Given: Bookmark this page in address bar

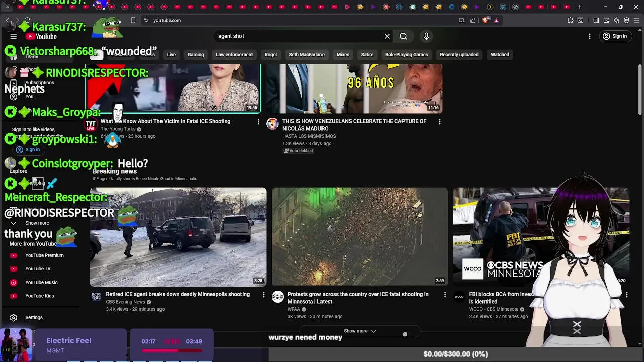Looking at the screenshot, I should tap(133, 20).
